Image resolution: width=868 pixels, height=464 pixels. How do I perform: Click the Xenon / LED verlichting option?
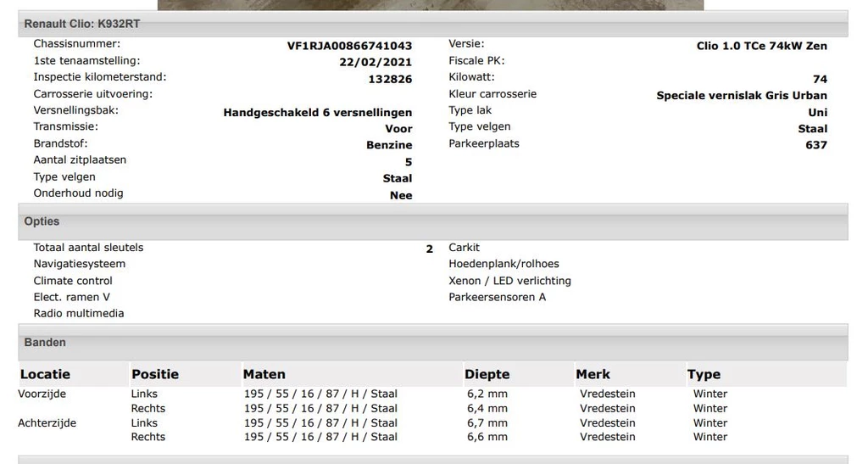509,281
